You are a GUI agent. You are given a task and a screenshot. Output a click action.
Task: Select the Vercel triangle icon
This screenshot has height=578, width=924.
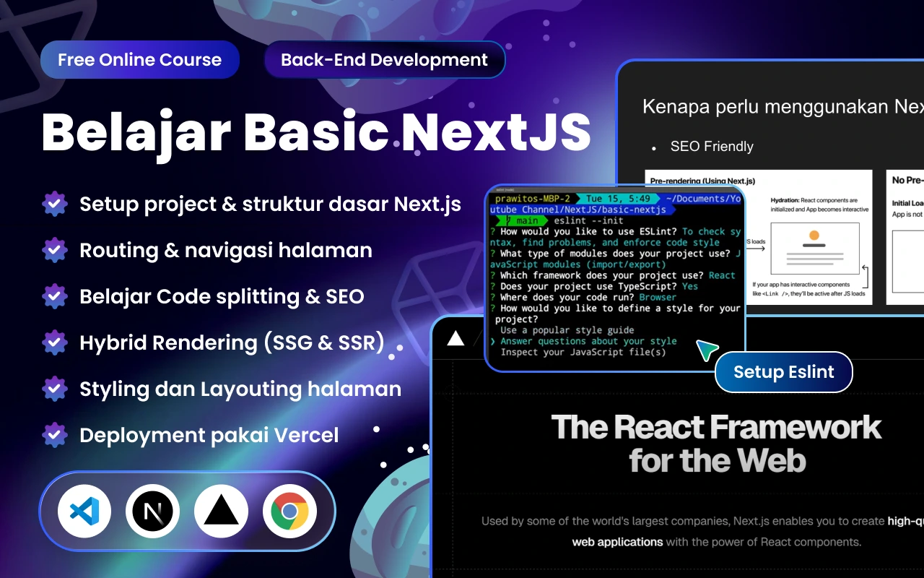point(222,511)
